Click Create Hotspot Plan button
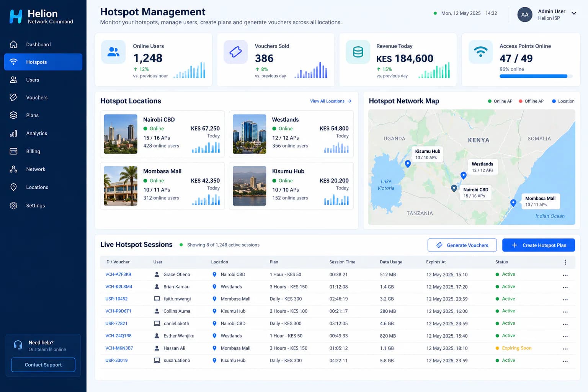Viewport: 588px width, 392px height. click(x=539, y=245)
